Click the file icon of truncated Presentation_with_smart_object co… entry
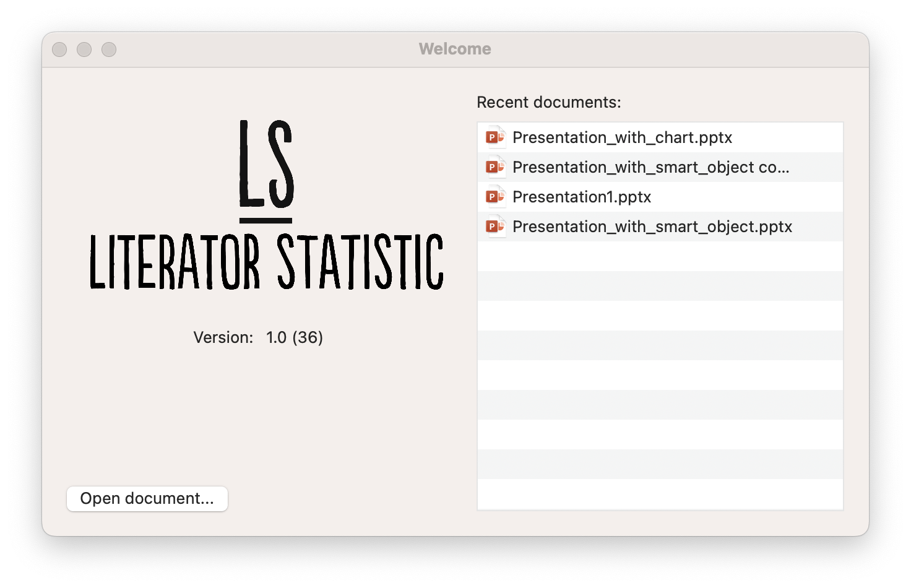This screenshot has width=911, height=588. [x=495, y=167]
